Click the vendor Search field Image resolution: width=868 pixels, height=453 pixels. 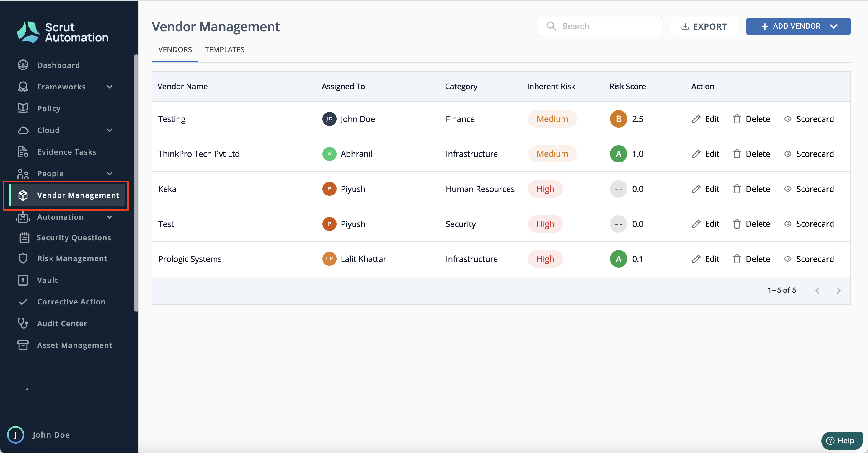pos(599,26)
